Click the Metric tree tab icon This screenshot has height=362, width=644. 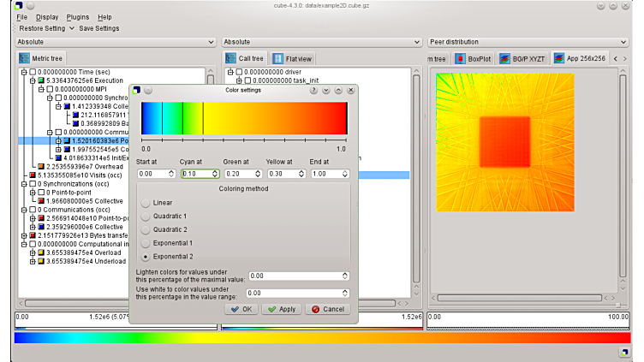click(x=25, y=58)
